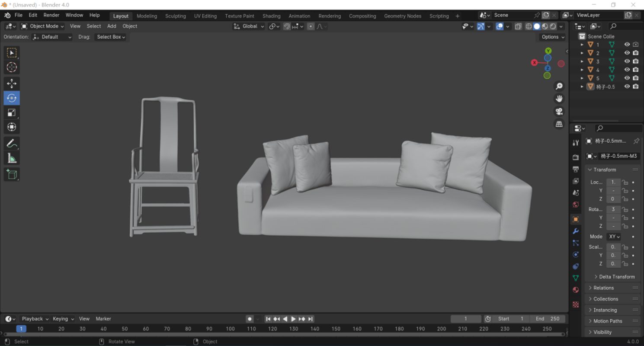Viewport: 644px width, 346px height.
Task: Switch perspective/orthographic grid icon
Action: [559, 124]
